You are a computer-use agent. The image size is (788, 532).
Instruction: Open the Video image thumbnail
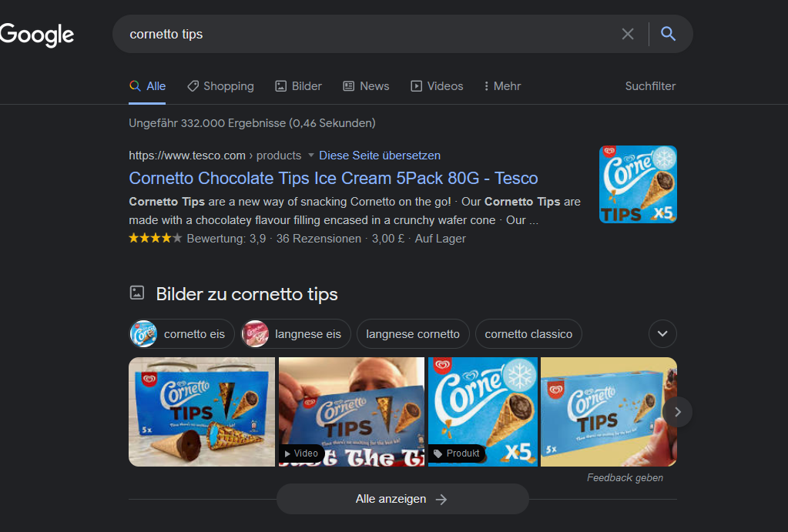click(351, 412)
